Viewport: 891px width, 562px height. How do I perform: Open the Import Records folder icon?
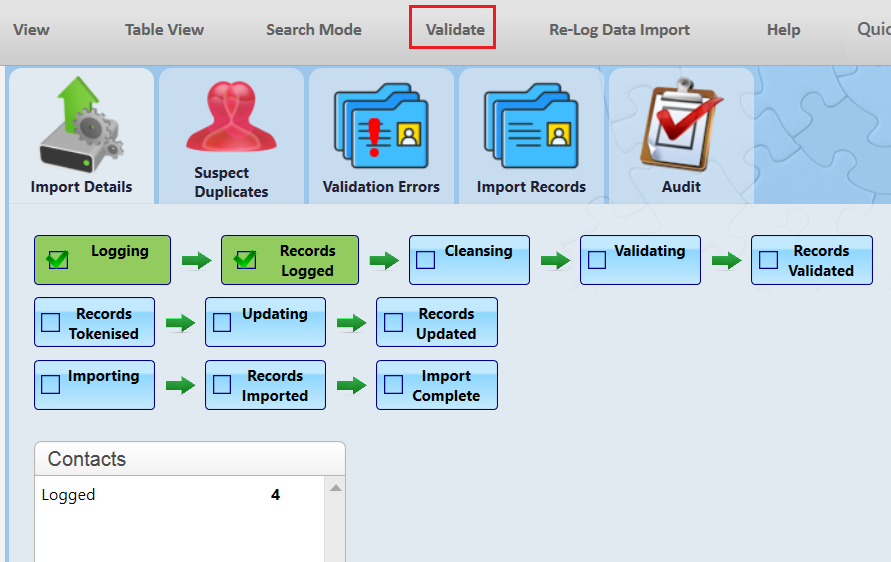[x=531, y=126]
